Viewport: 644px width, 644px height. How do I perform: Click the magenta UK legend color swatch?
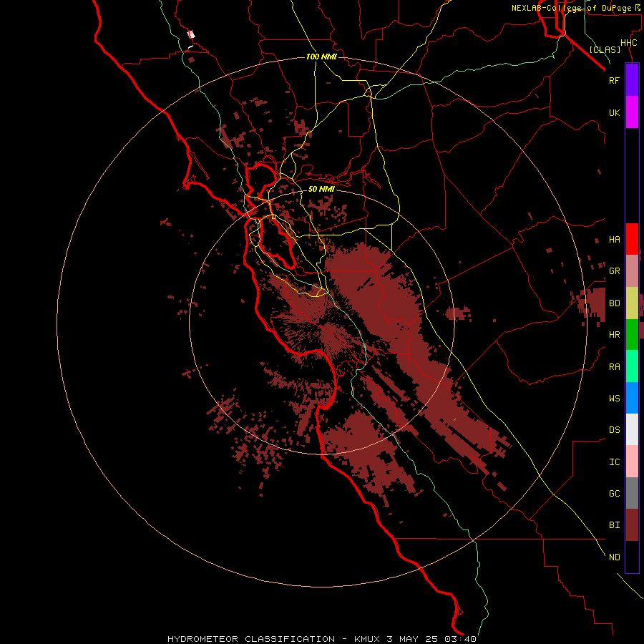point(632,112)
